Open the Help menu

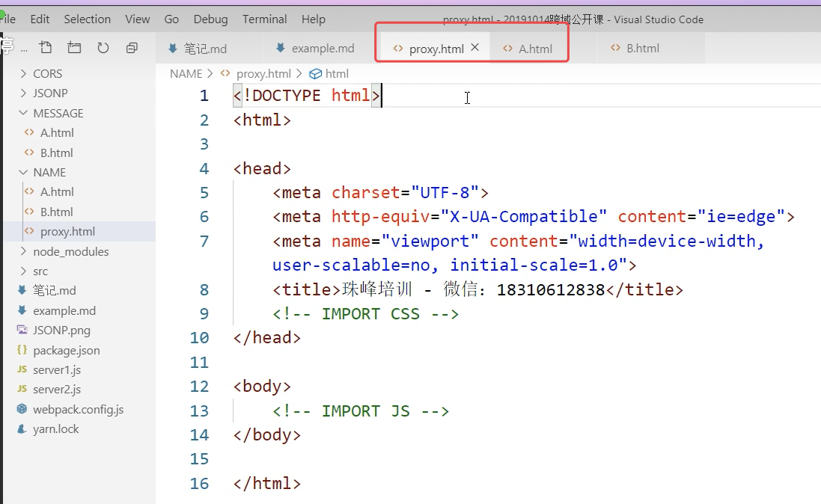click(x=313, y=19)
